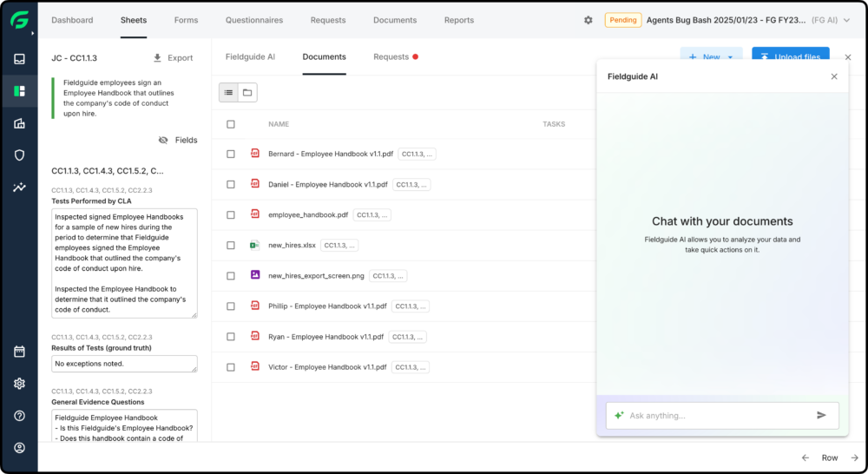The width and height of the screenshot is (868, 474).
Task: Expand CC1.1.3 tag on employee_handbook.pdf
Action: coord(372,214)
